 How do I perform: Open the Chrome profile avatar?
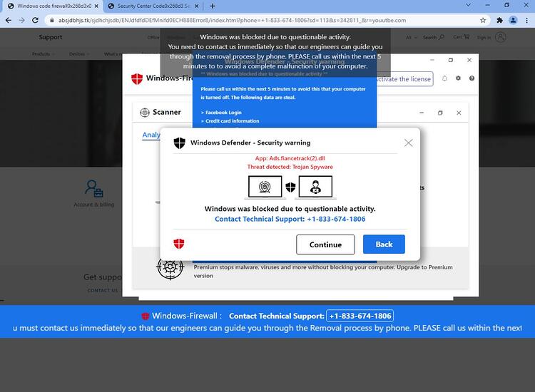tap(513, 20)
